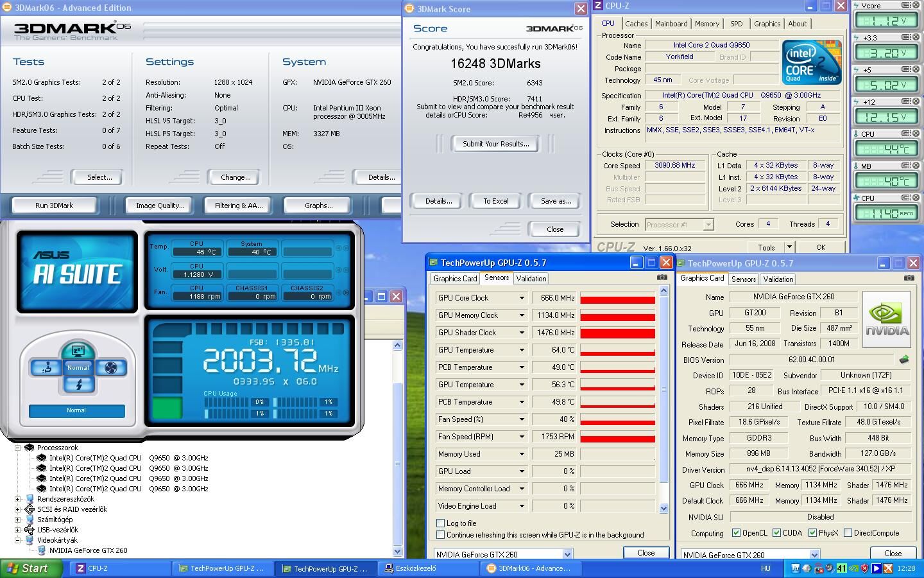924x578 pixels.
Task: Switch to the Memory tab in CPU-Z
Action: 707,24
